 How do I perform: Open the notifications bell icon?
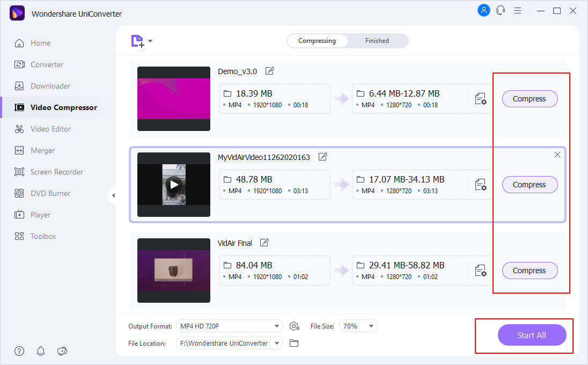[41, 351]
